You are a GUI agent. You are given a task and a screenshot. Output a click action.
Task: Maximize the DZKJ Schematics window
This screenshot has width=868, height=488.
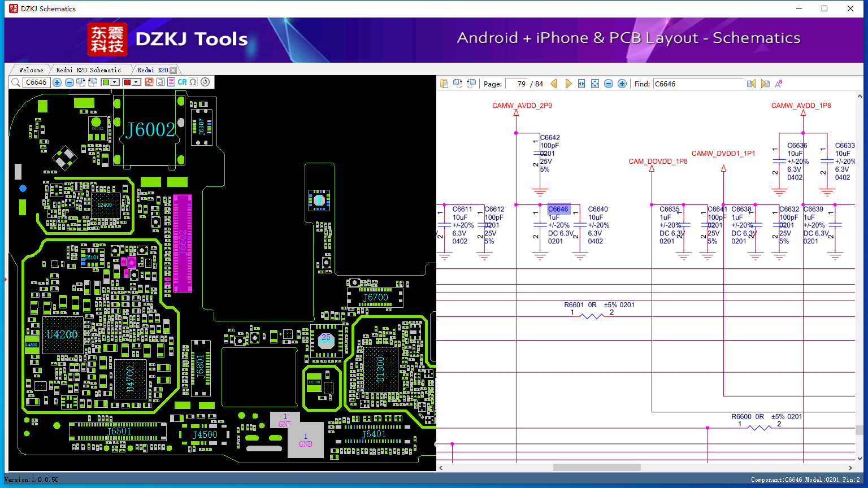(824, 8)
